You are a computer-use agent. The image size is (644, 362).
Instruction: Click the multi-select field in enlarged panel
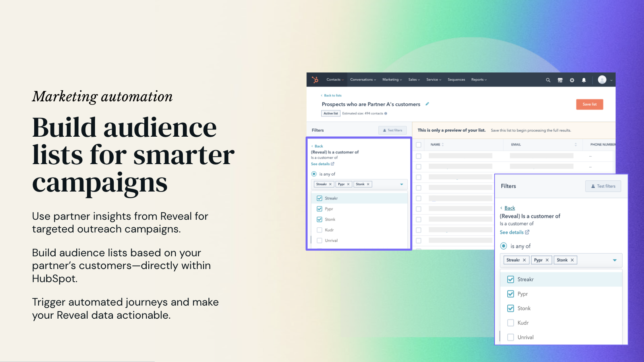561,260
